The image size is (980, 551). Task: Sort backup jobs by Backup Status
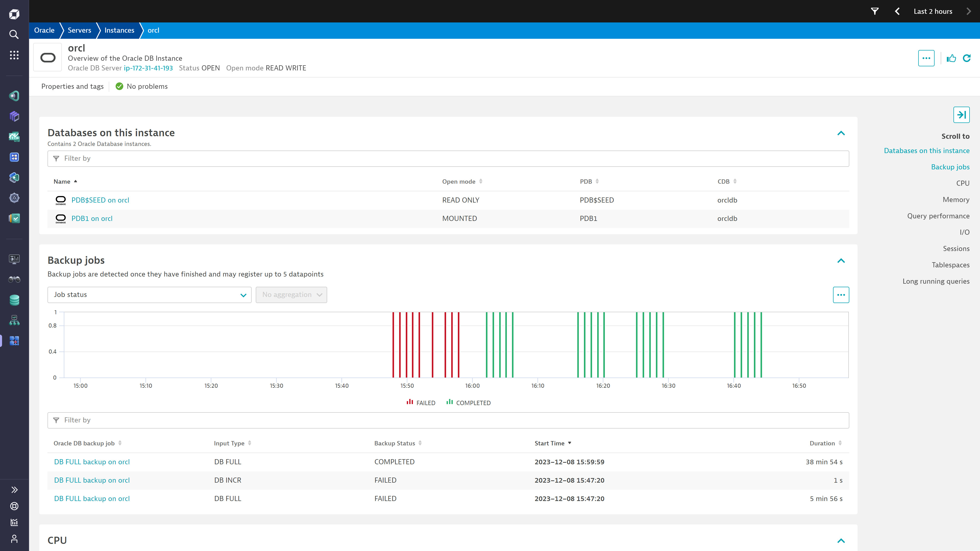(x=398, y=443)
